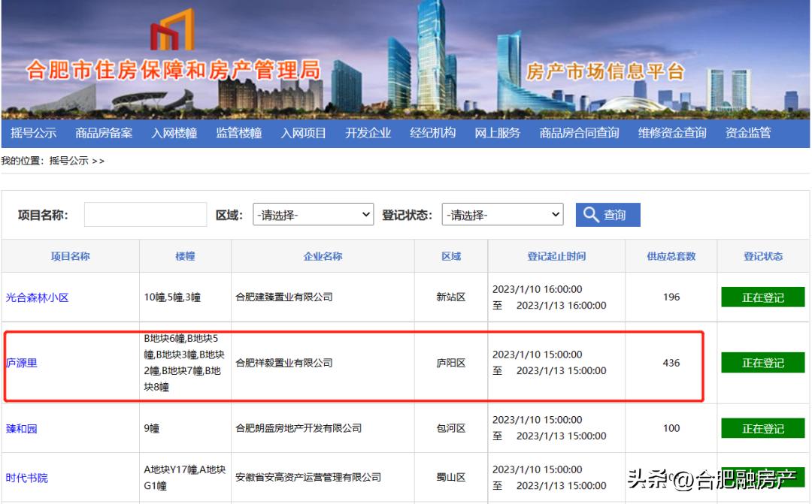The width and height of the screenshot is (812, 504).
Task: Click inside the 项目名称 input field
Action: 145,214
